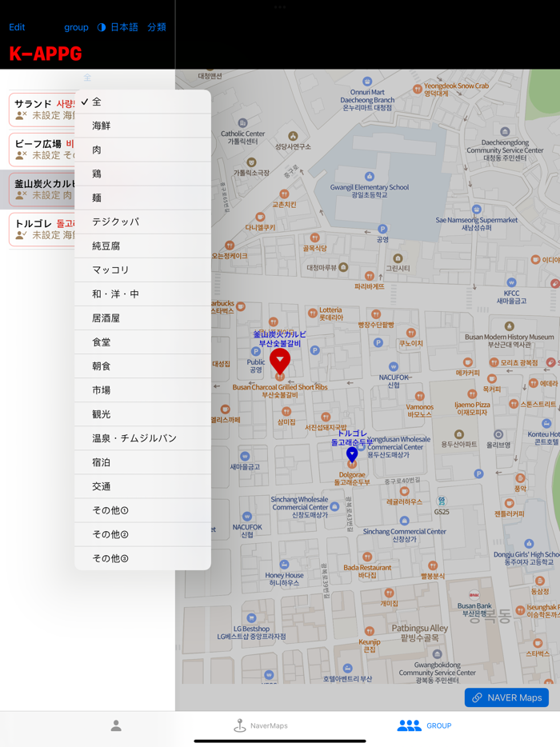Tap the Patbingsu Alley map label
The width and height of the screenshot is (560, 747).
(x=419, y=633)
